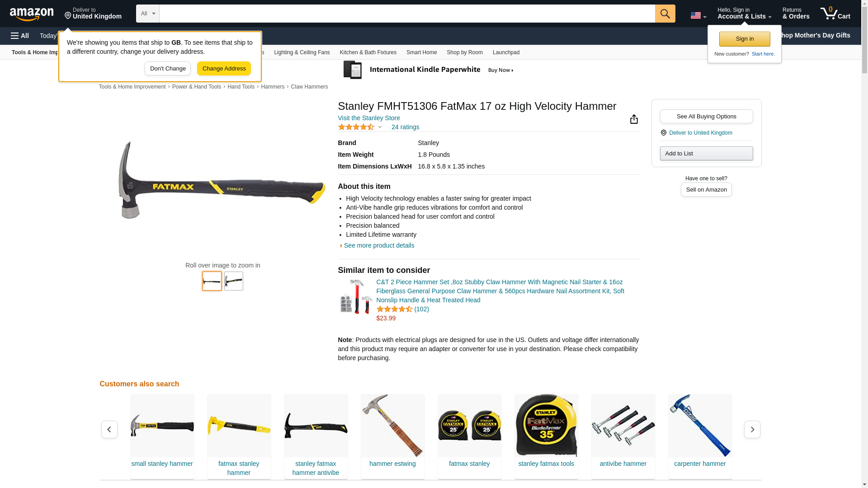
Task: Click the share icon next to product title
Action: (634, 119)
